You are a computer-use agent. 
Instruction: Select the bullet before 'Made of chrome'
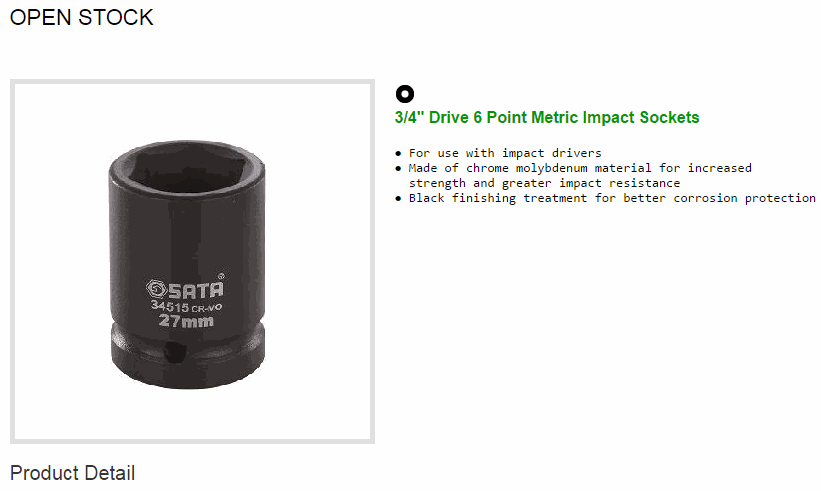(x=398, y=169)
